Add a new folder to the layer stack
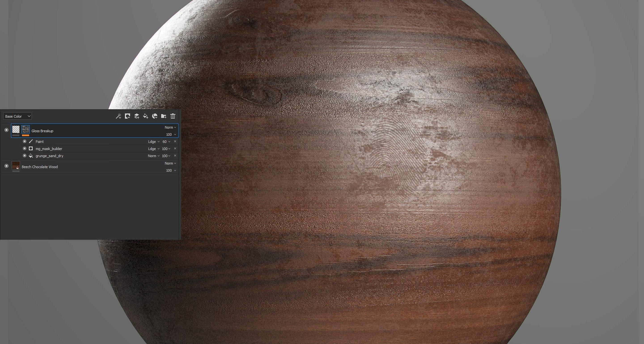This screenshot has height=344, width=644. click(164, 116)
